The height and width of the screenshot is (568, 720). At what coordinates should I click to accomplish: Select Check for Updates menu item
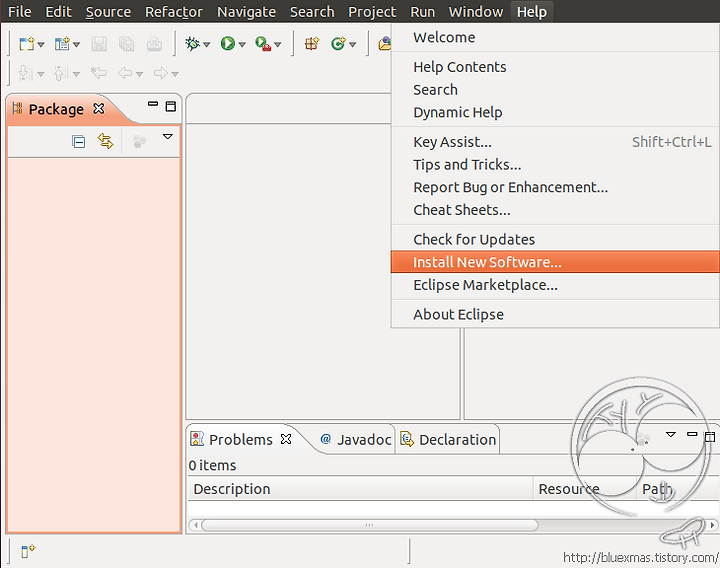click(x=555, y=239)
